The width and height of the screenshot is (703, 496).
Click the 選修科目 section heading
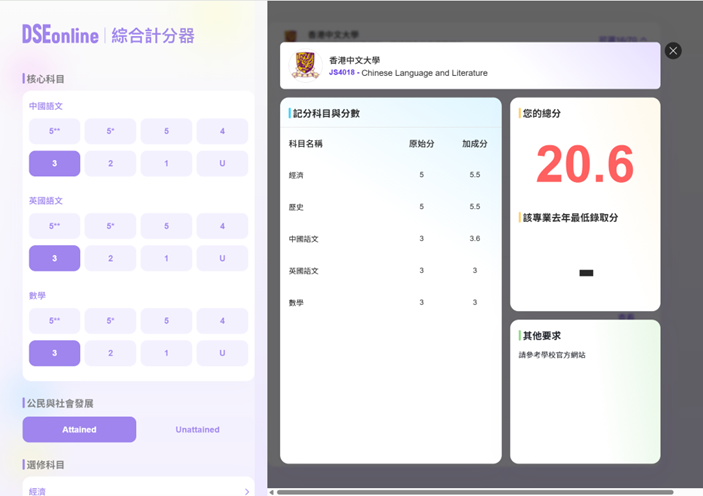(x=50, y=465)
